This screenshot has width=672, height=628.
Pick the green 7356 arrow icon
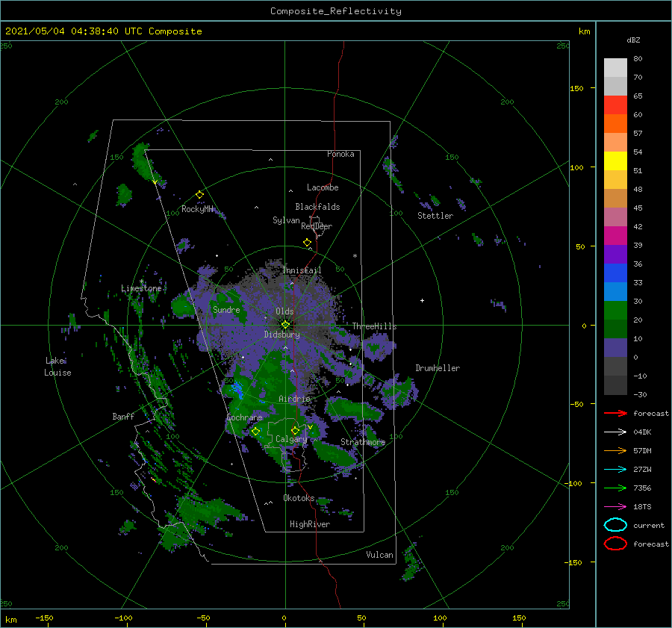(x=615, y=488)
